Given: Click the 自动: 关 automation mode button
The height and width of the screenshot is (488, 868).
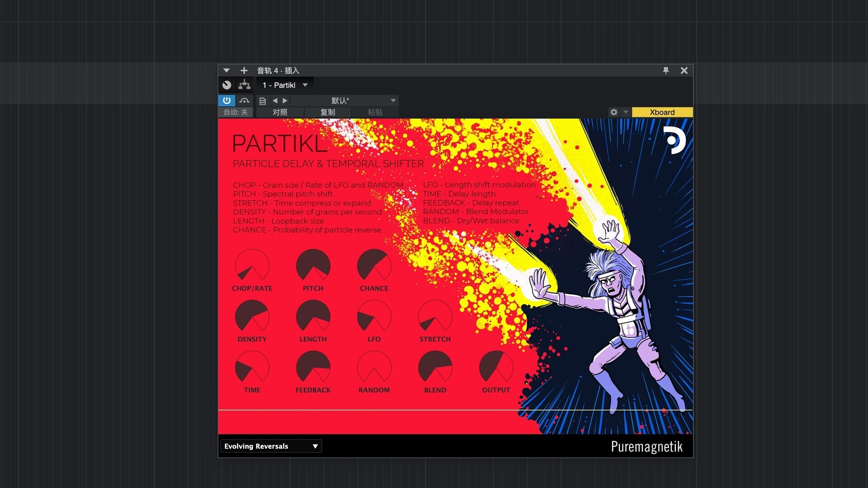Looking at the screenshot, I should 236,112.
